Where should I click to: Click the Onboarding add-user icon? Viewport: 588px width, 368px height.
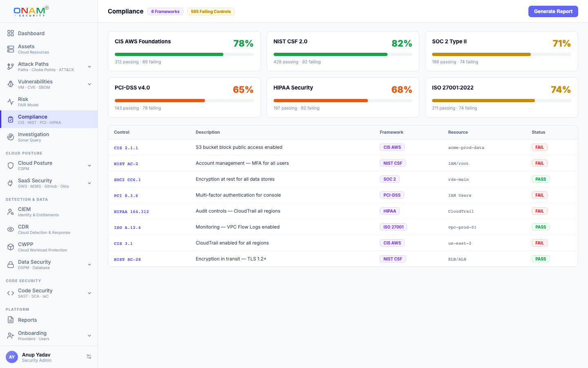pos(11,336)
